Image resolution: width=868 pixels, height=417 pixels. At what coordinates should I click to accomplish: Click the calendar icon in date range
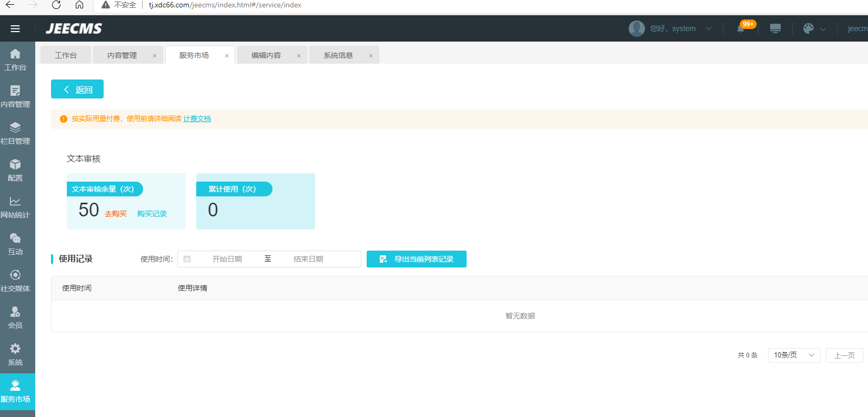point(187,259)
